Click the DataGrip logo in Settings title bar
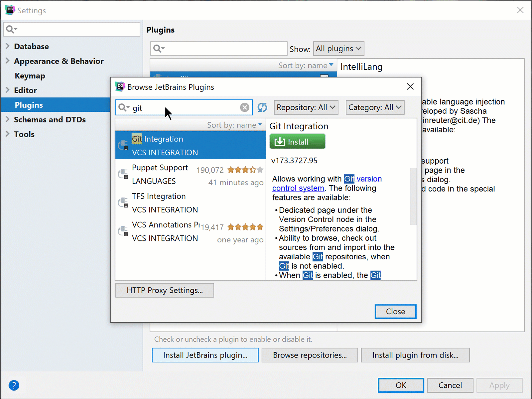Image resolution: width=532 pixels, height=399 pixels. tap(10, 10)
